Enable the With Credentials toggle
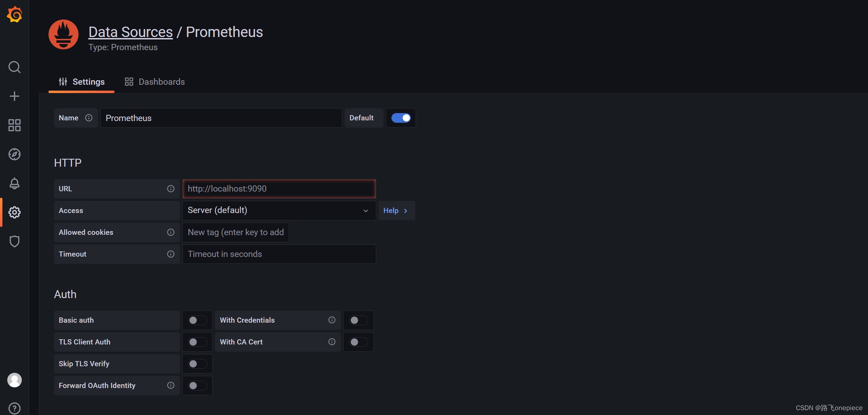 tap(358, 320)
